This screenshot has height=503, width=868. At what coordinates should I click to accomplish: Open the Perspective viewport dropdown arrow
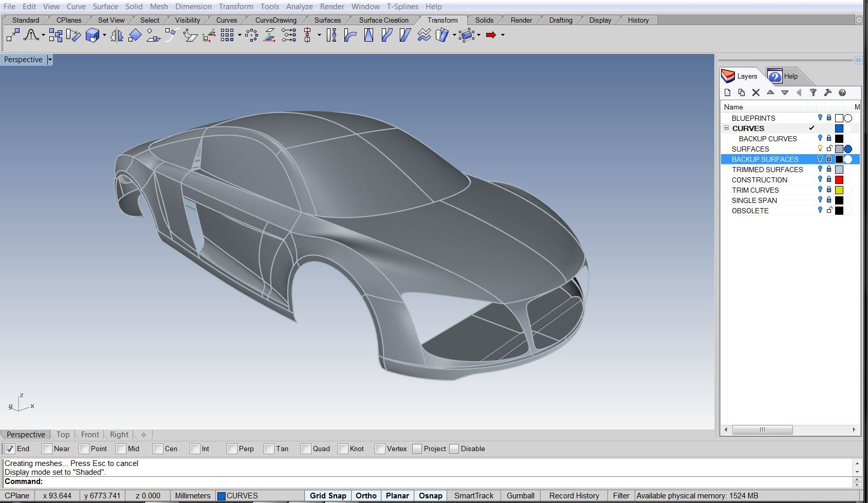point(50,60)
